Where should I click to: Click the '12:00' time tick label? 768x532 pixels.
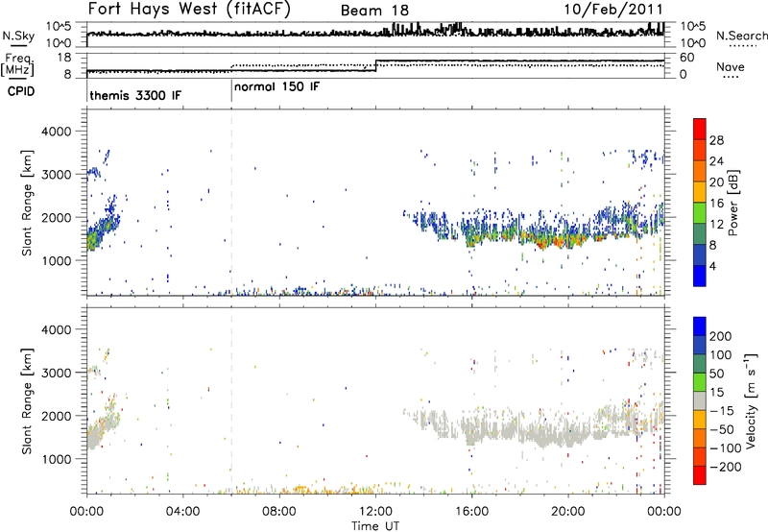[x=375, y=511]
